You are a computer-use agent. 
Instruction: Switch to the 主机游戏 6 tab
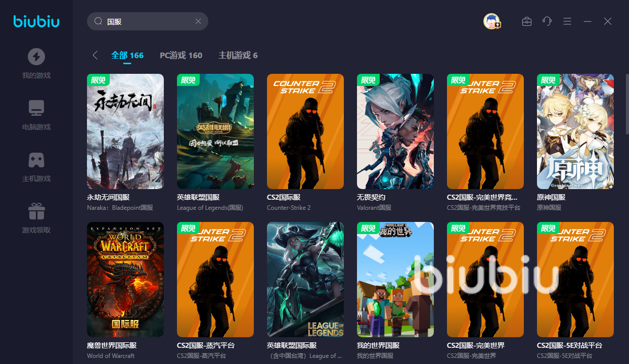238,55
